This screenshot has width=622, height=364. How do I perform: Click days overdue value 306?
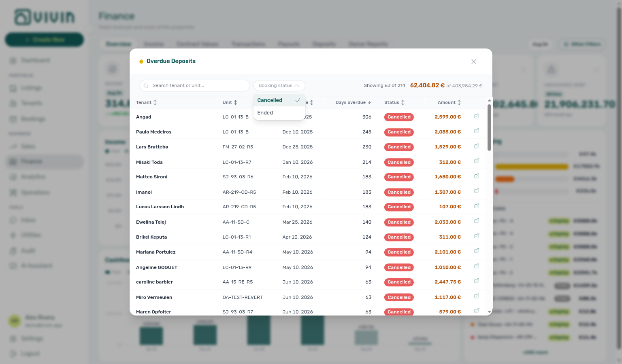click(367, 117)
